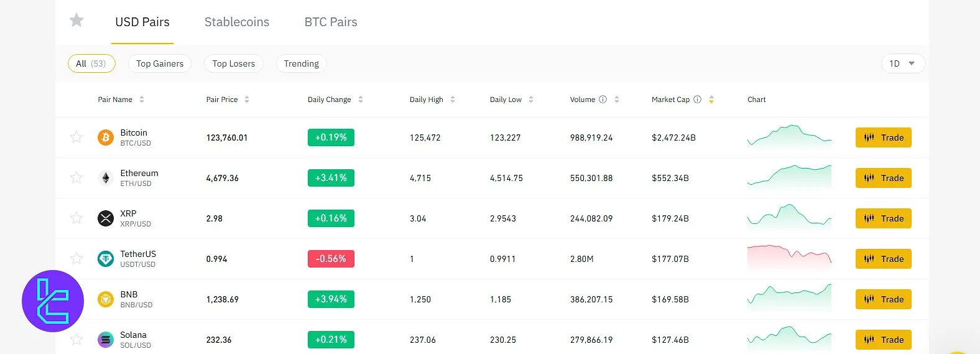View the BNB sparkline chart
980x354 pixels.
coord(789,297)
